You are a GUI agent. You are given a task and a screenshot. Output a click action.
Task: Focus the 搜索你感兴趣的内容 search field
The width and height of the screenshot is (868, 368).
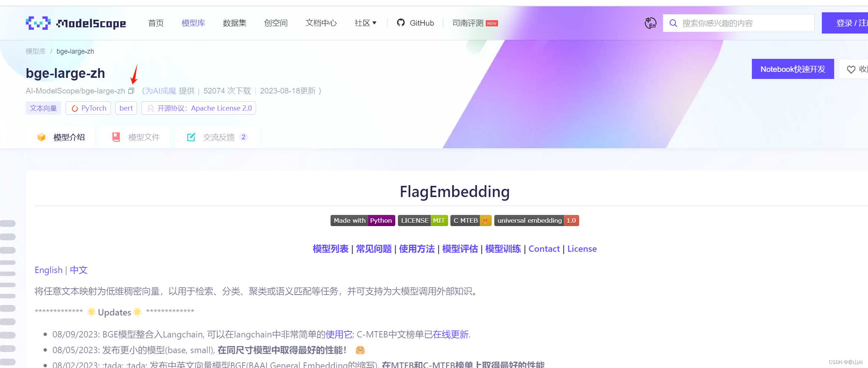tap(739, 23)
